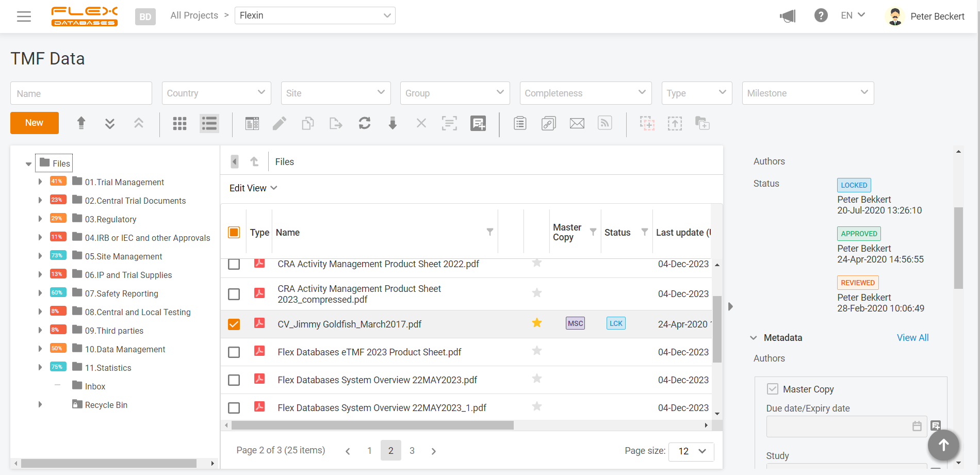Open the hamburger navigation menu
The width and height of the screenshot is (980, 475).
pos(24,16)
